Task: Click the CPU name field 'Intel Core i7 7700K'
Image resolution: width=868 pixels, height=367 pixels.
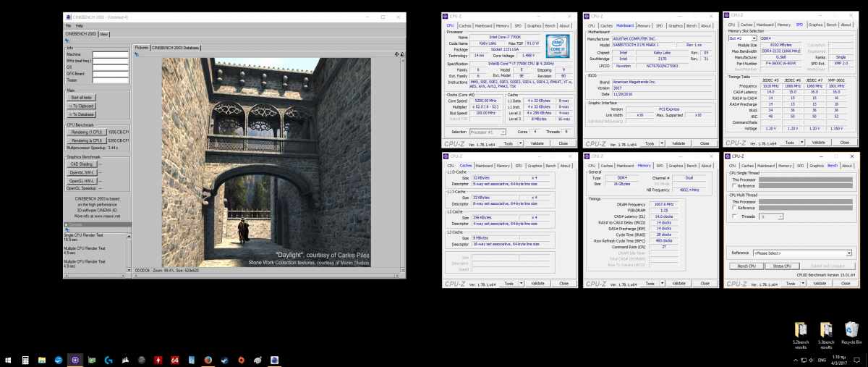Action: pos(506,37)
